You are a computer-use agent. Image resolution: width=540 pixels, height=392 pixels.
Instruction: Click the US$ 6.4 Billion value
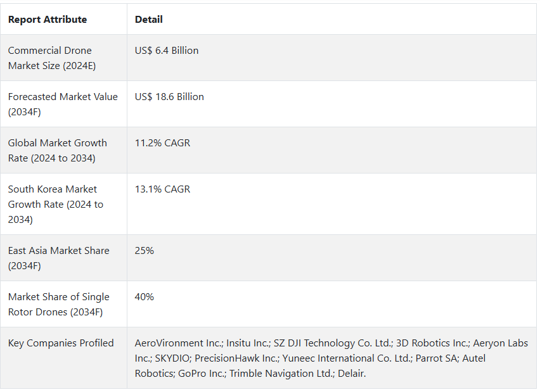pos(167,51)
